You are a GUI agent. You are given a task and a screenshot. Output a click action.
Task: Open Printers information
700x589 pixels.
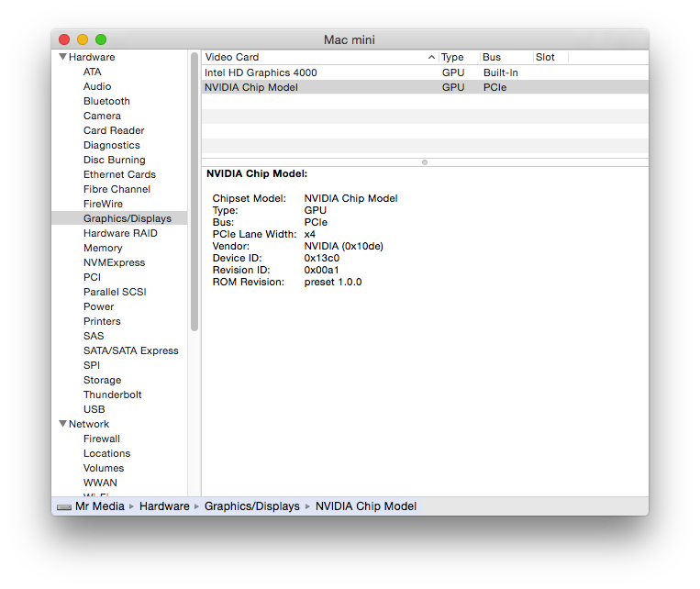pyautogui.click(x=102, y=321)
